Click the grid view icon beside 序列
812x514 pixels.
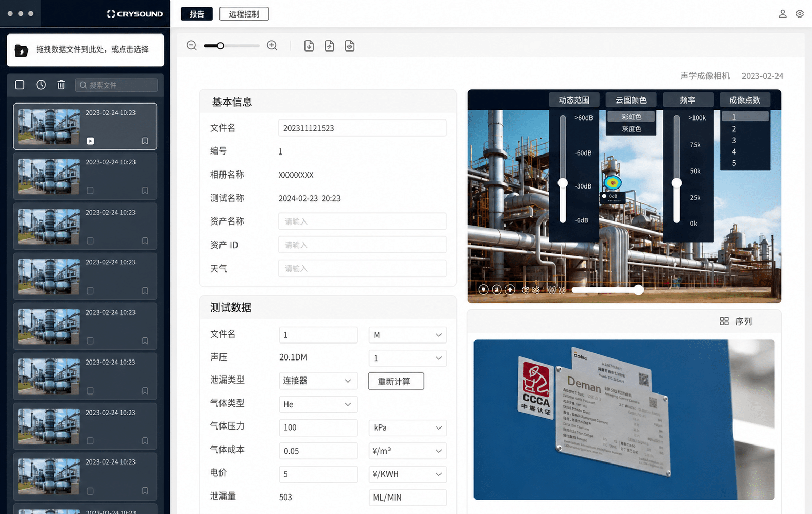[x=724, y=321]
